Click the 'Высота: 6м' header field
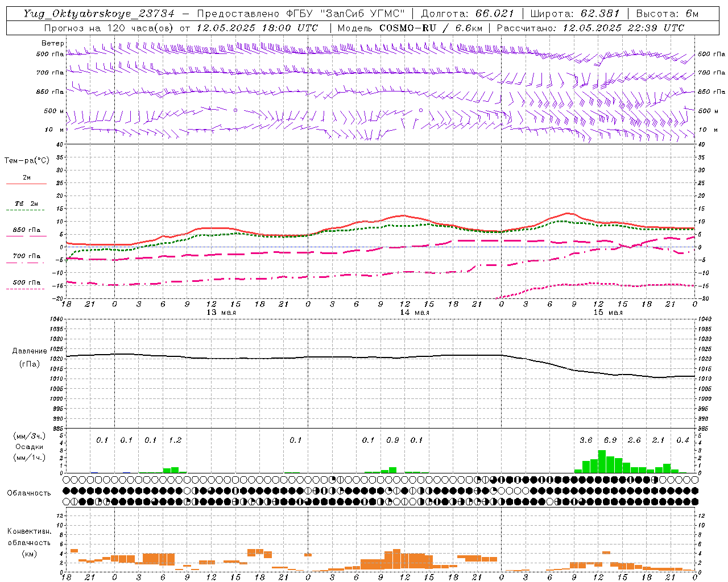 668,14
